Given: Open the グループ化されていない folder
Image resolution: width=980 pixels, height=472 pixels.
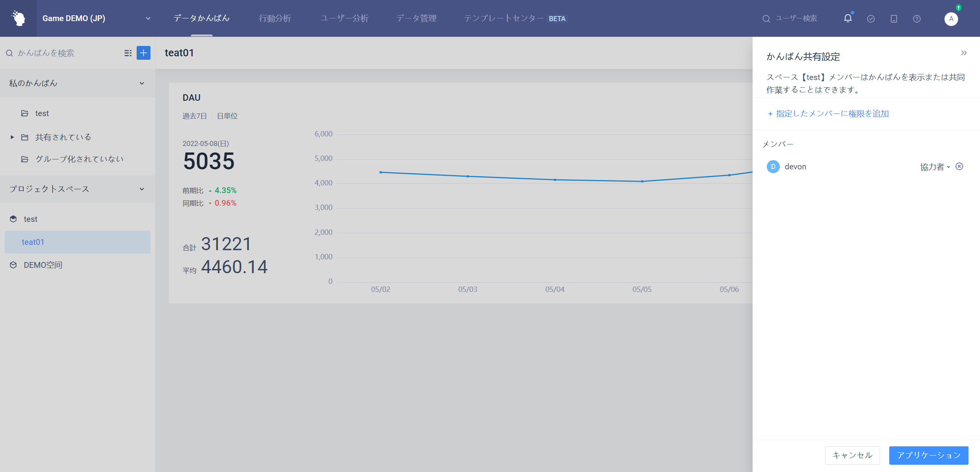Looking at the screenshot, I should pos(79,159).
